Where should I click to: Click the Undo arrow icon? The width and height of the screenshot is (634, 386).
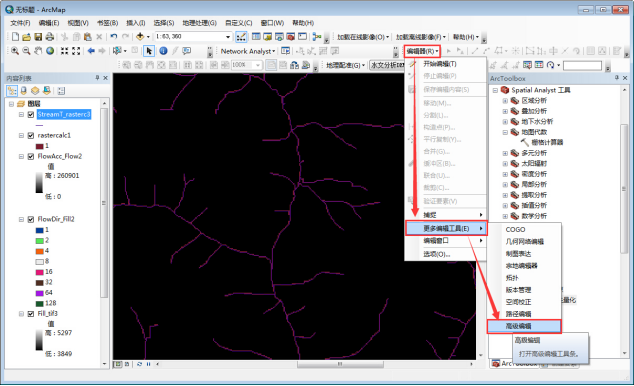(x=114, y=37)
